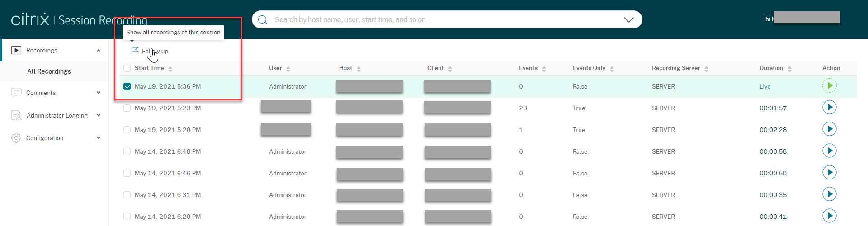The width and height of the screenshot is (868, 226).
Task: Sort the table by Duration column
Action: (775, 68)
